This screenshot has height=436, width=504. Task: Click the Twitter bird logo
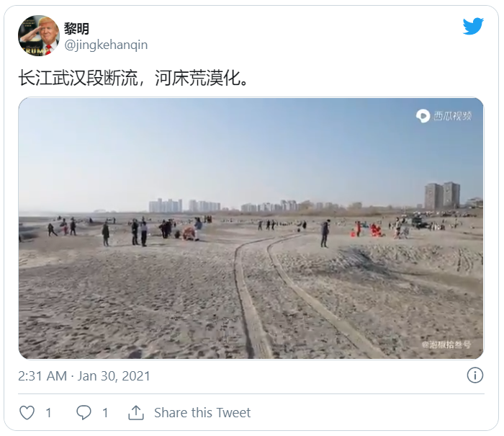click(x=473, y=26)
